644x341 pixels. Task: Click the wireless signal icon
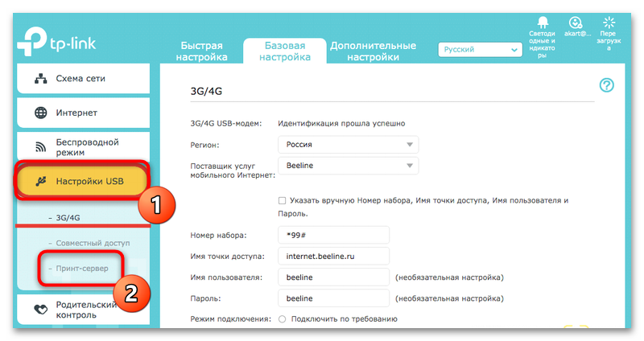coord(40,147)
